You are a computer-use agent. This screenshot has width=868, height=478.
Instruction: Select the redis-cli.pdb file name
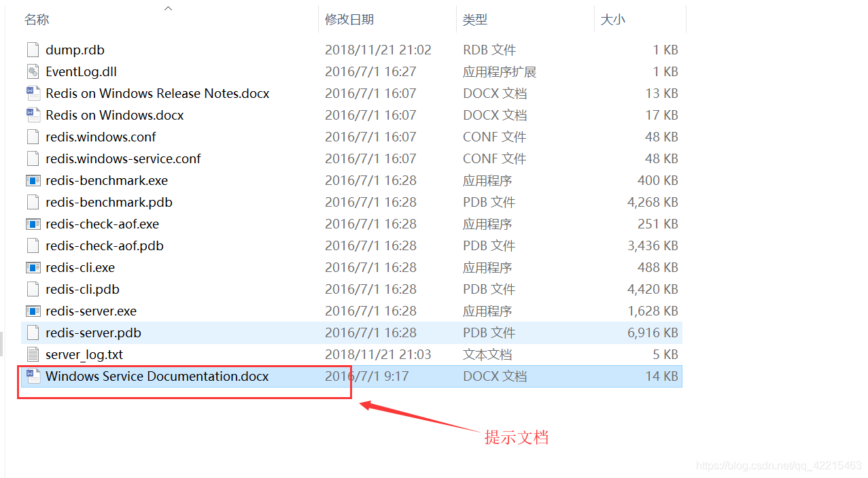point(82,289)
